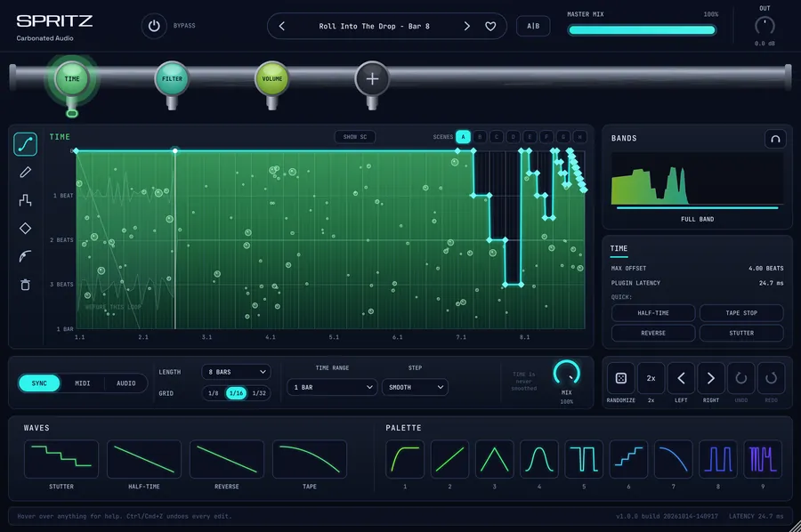Select scene C

[x=497, y=137]
